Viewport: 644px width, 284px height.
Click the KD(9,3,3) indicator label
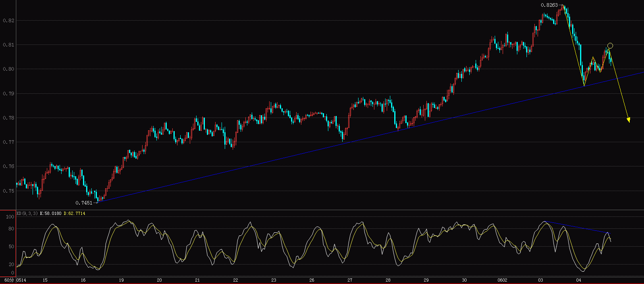pos(27,213)
